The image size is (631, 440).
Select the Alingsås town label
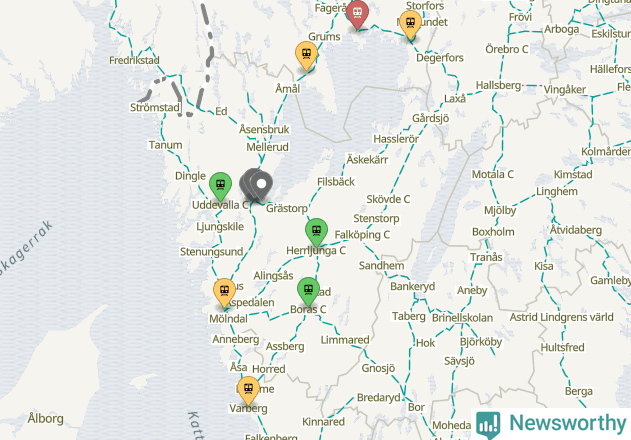[x=273, y=276]
